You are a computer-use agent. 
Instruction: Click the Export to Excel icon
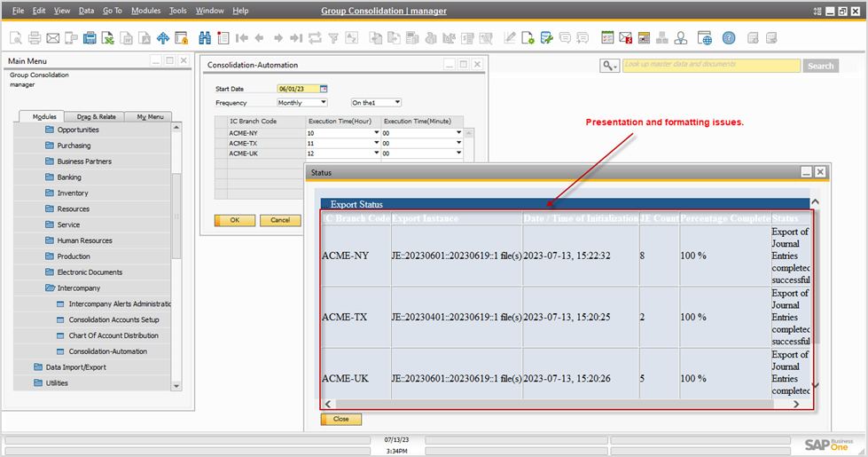107,38
